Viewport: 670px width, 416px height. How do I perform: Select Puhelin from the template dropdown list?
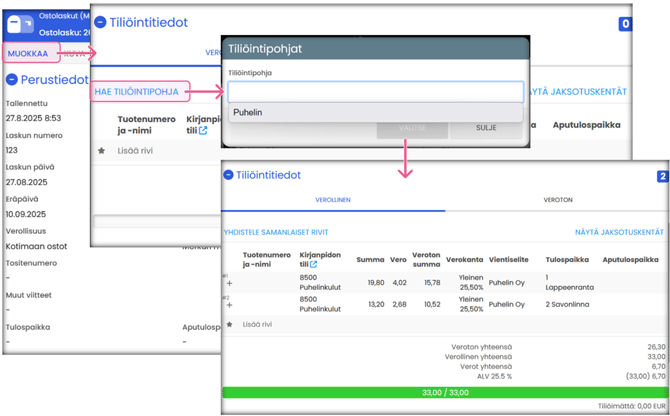(248, 113)
